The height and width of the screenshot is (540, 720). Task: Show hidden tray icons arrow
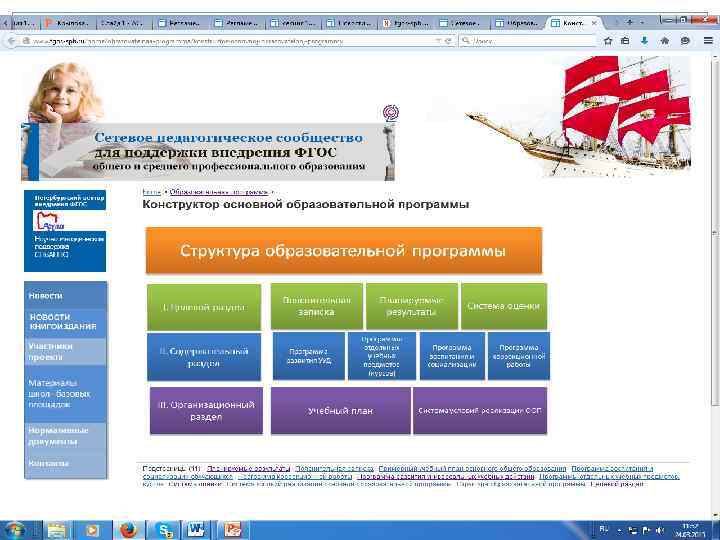pos(619,531)
